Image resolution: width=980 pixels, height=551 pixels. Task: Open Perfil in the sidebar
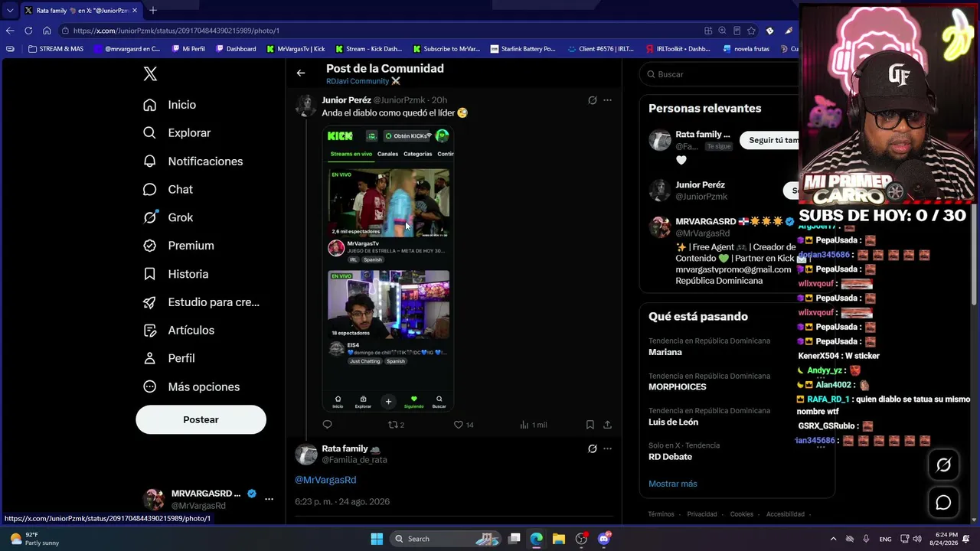(x=169, y=358)
